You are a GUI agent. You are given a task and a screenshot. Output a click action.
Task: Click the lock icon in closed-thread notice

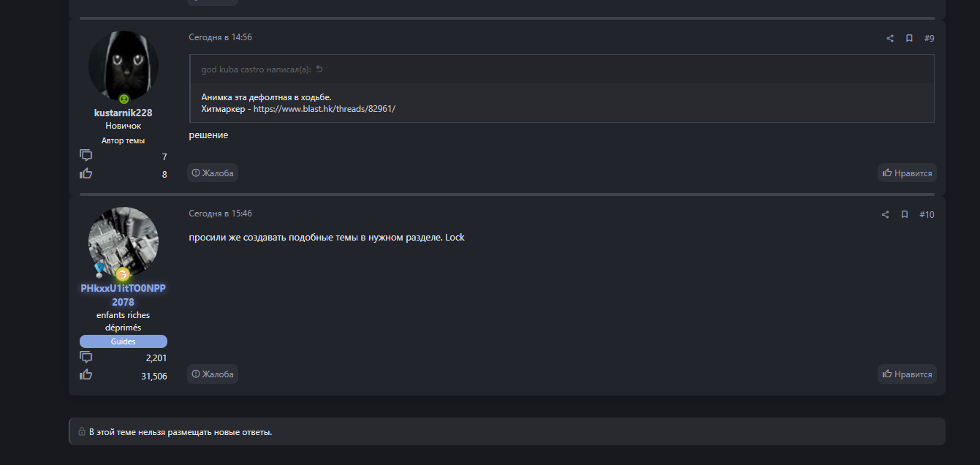[82, 432]
